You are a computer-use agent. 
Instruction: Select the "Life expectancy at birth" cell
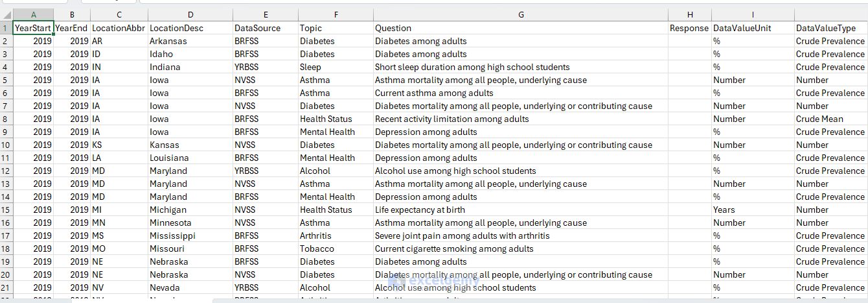420,210
